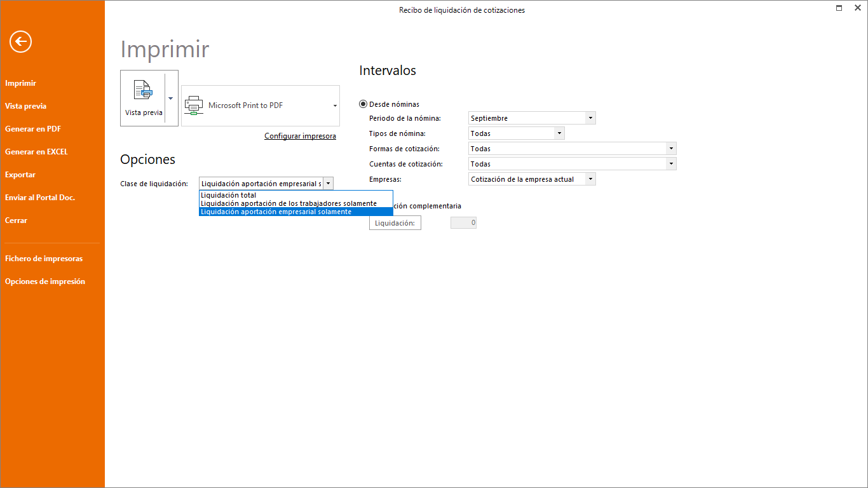Click the Vista previa document printer icon

[144, 90]
